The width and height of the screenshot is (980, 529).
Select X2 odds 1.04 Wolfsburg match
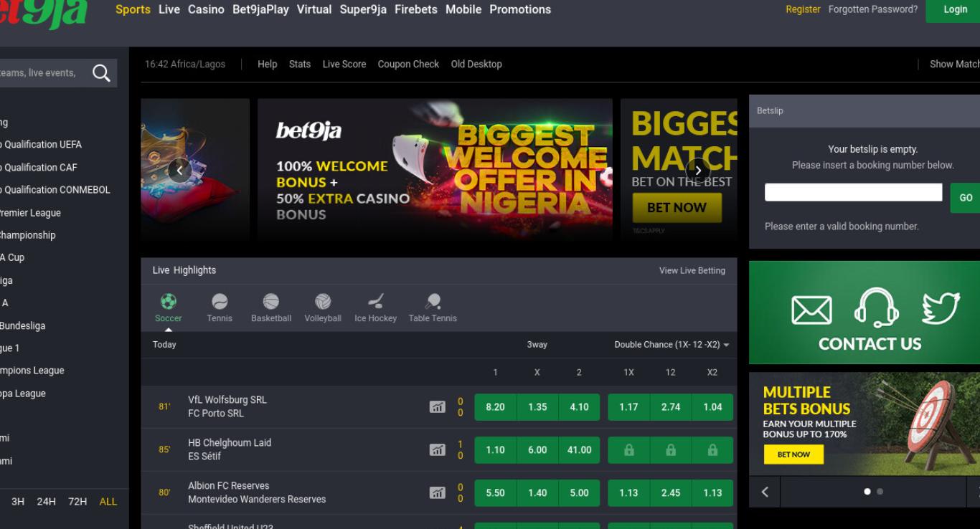click(x=712, y=407)
